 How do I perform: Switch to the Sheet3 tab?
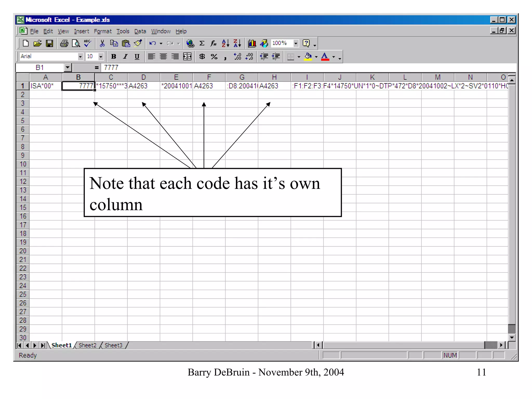click(113, 345)
